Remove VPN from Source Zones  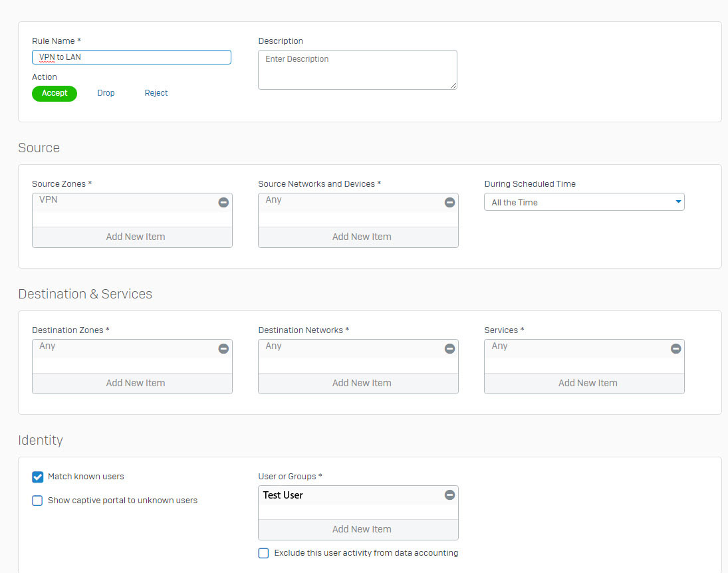(x=223, y=203)
